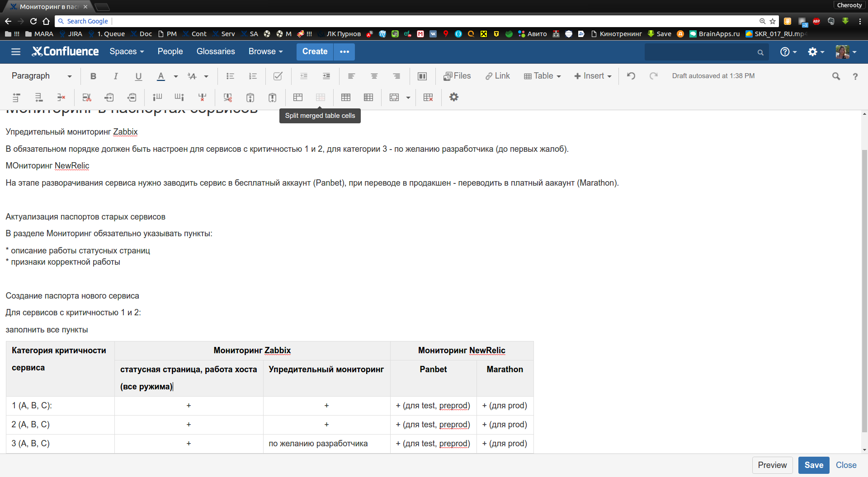Indent the current paragraph
868x477 pixels.
[326, 76]
